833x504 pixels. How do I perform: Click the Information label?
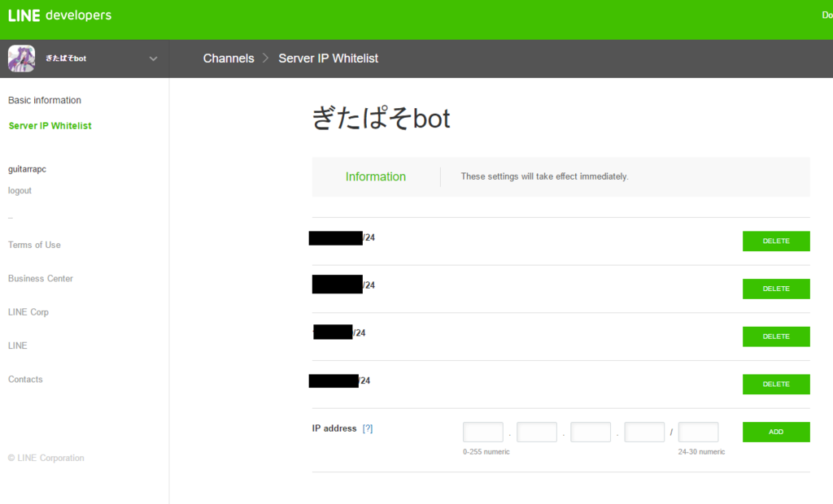tap(376, 177)
